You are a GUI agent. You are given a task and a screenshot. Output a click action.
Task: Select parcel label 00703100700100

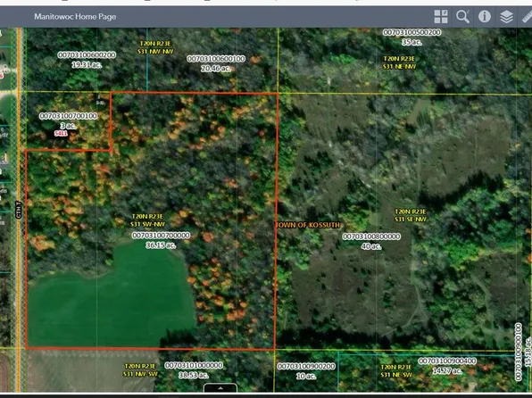point(69,116)
